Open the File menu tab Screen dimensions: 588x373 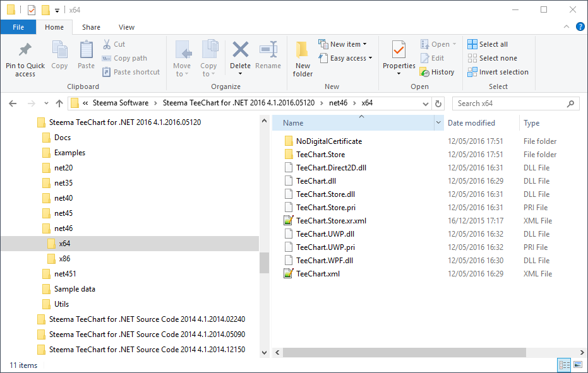18,27
